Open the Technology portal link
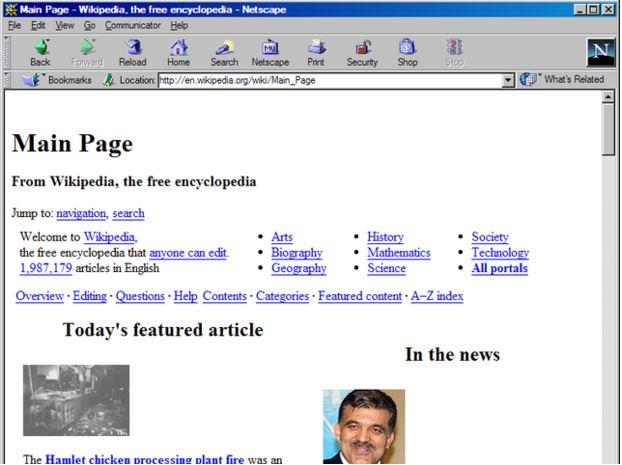The image size is (622, 465). point(501,253)
